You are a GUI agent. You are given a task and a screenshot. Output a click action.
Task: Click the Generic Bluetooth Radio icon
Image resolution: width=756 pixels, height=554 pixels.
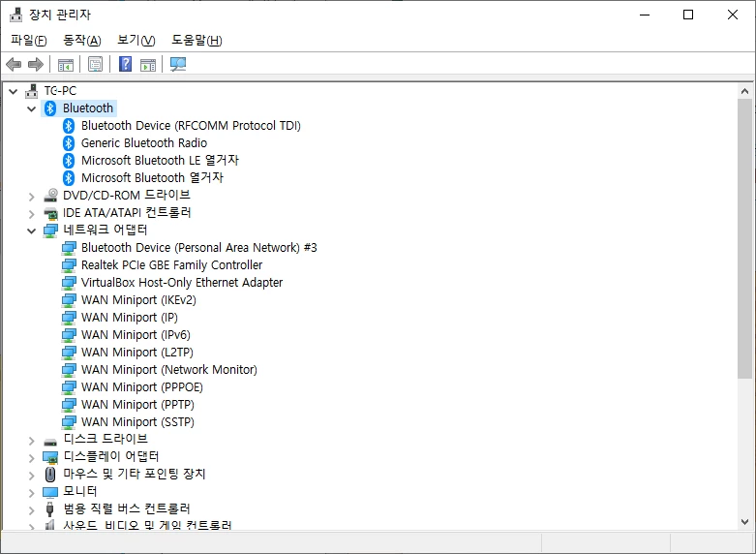(x=69, y=142)
